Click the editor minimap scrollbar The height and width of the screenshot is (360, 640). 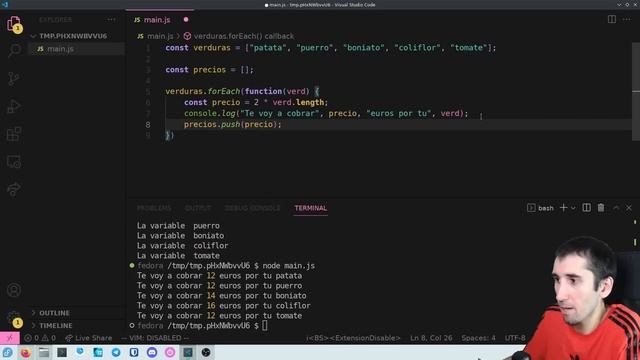coord(636,91)
